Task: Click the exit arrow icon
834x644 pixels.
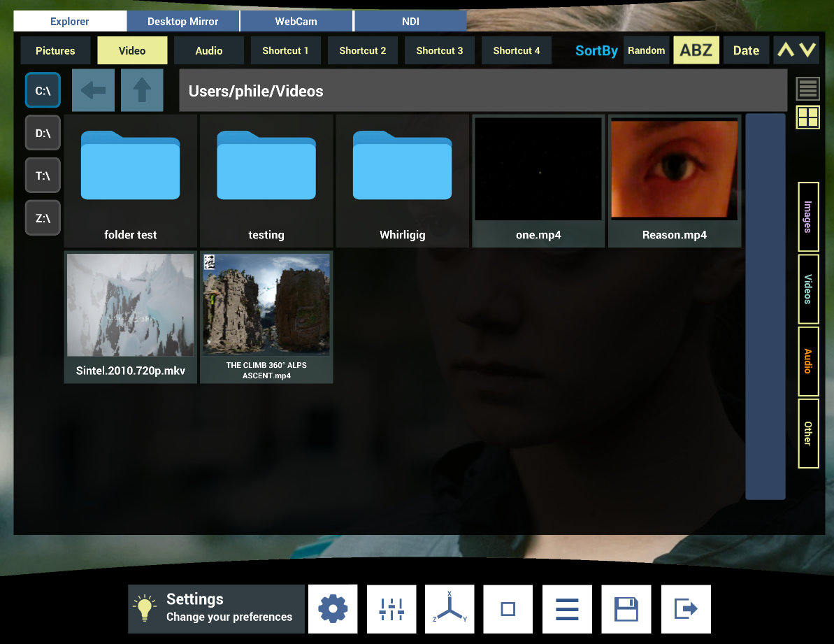Action: click(x=686, y=609)
